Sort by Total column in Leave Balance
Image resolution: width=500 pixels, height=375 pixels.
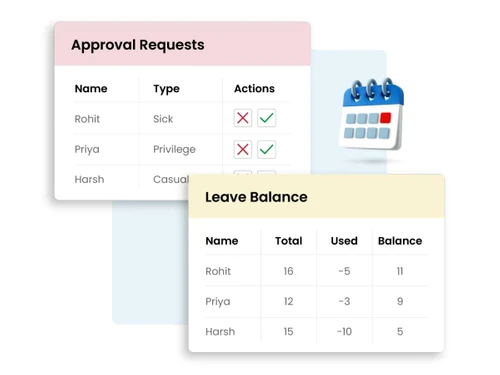(x=289, y=241)
